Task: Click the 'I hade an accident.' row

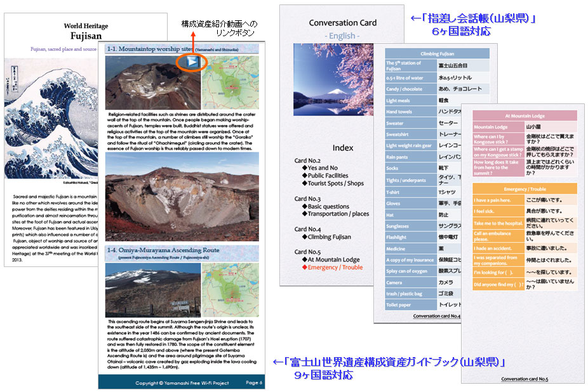Action: [x=525, y=248]
